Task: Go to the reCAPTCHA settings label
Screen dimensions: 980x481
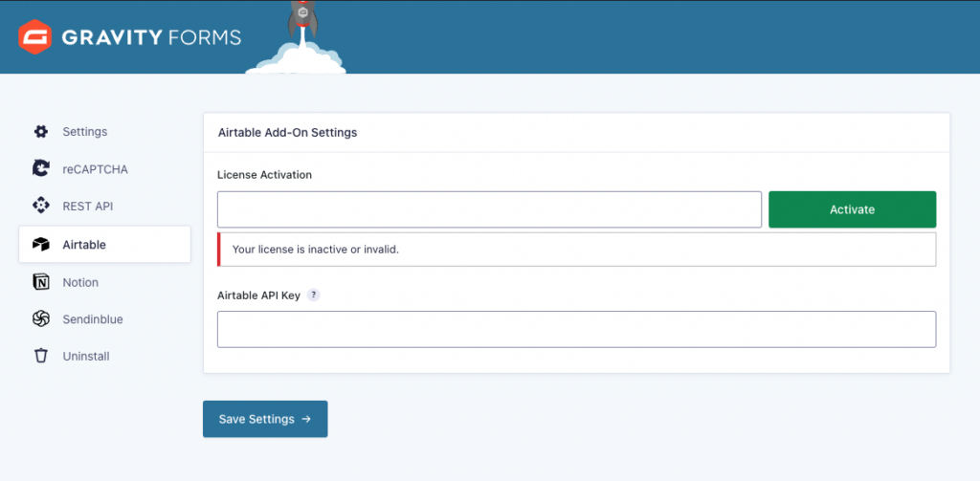Action: point(95,169)
